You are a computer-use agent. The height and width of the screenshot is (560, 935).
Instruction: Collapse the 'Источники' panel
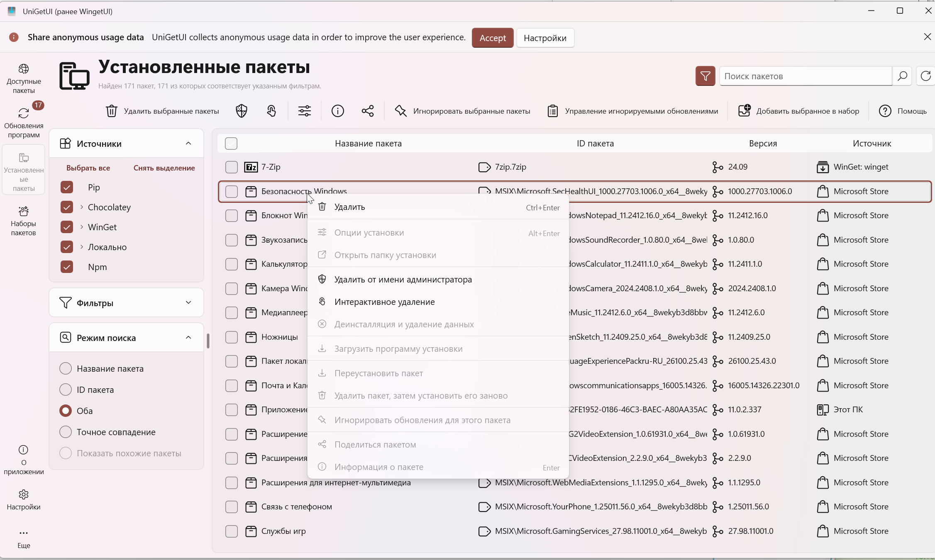(x=188, y=144)
